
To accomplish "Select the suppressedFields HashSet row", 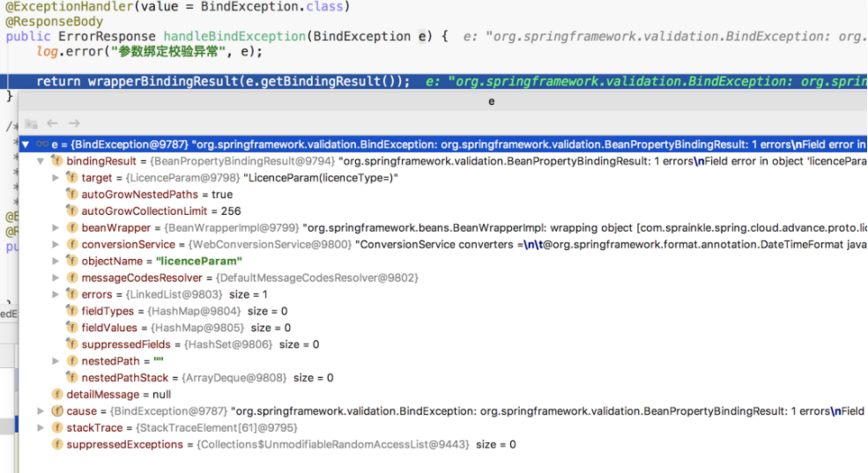I will coord(443,344).
